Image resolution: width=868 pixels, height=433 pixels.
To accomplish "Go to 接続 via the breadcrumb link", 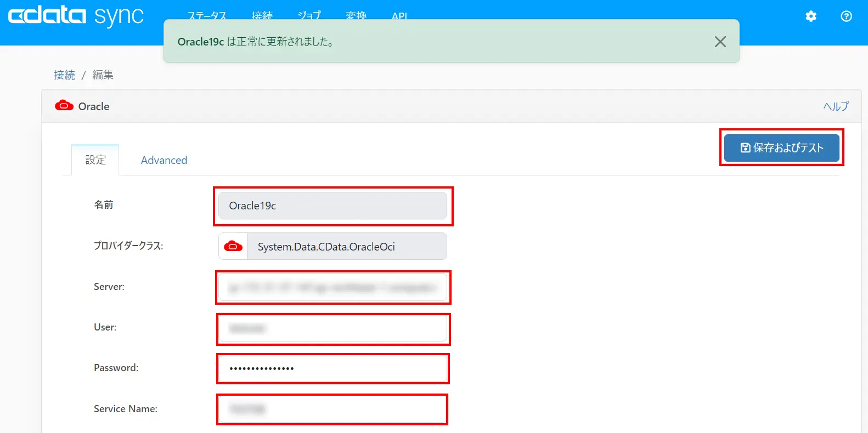I will [x=64, y=75].
